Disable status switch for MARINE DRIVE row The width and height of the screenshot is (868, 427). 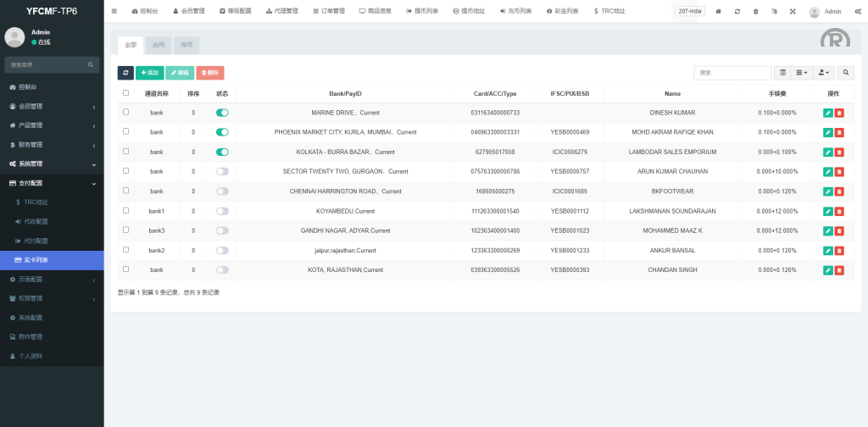point(222,113)
